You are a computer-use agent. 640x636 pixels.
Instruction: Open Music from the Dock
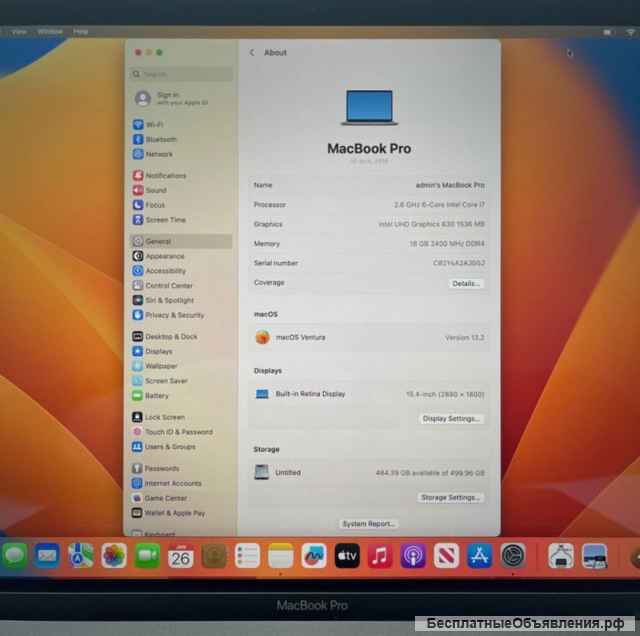380,555
